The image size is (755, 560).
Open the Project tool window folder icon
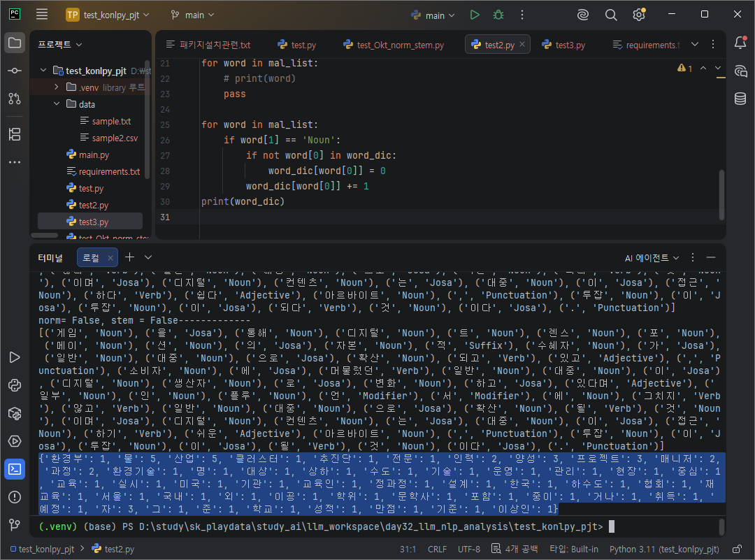15,43
